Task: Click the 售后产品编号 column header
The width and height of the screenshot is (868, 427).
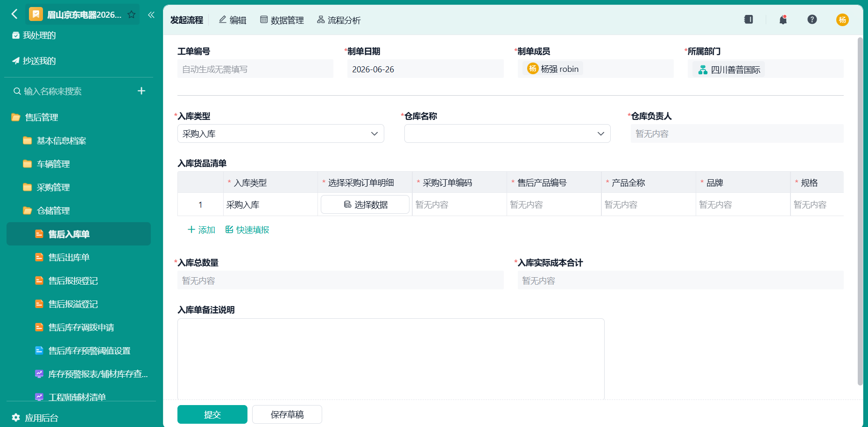Action: 554,182
